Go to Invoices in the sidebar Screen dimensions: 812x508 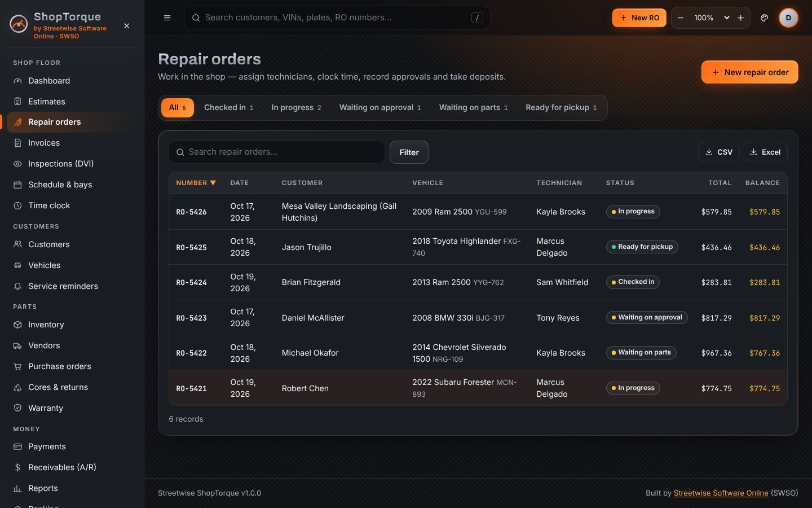tap(72, 143)
